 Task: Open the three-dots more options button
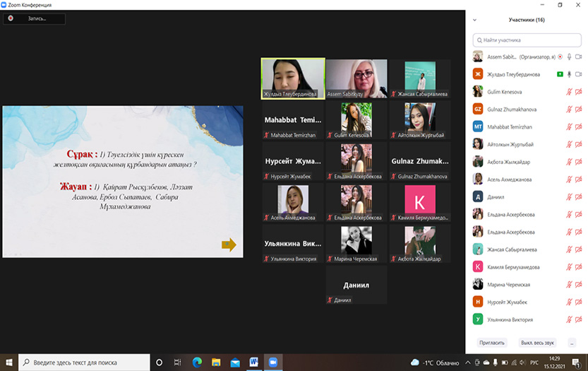(572, 342)
